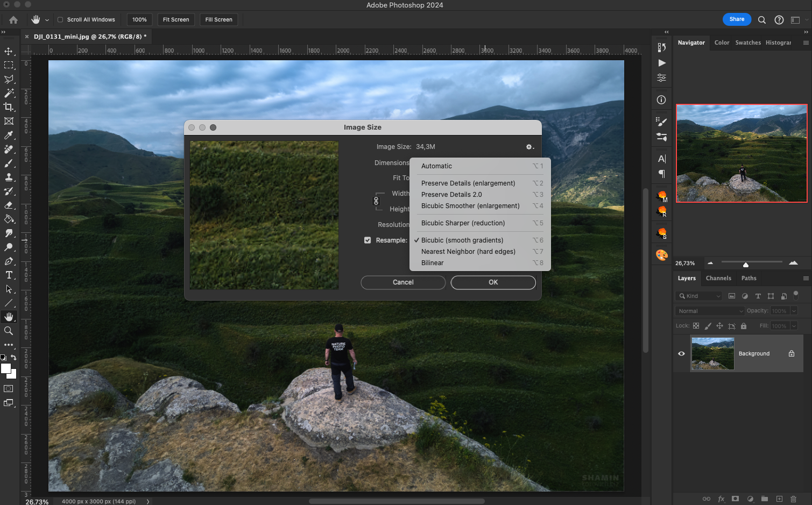This screenshot has width=812, height=505.
Task: Click the delete layer trash icon
Action: (793, 499)
